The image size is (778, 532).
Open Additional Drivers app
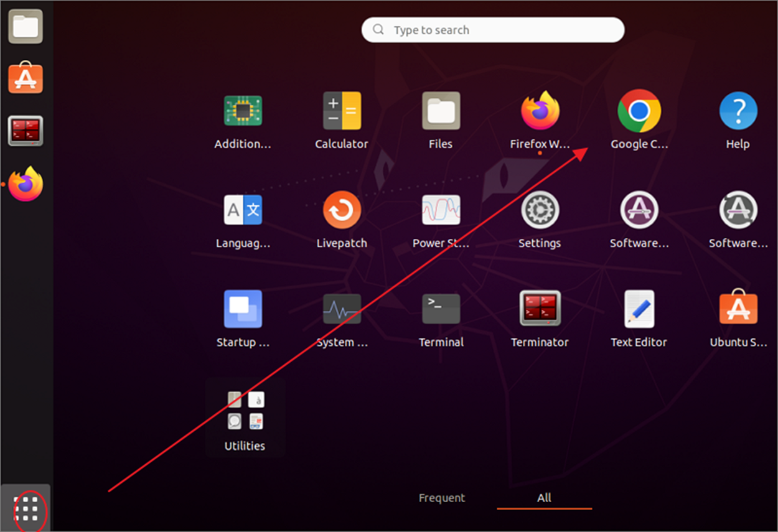(x=243, y=111)
